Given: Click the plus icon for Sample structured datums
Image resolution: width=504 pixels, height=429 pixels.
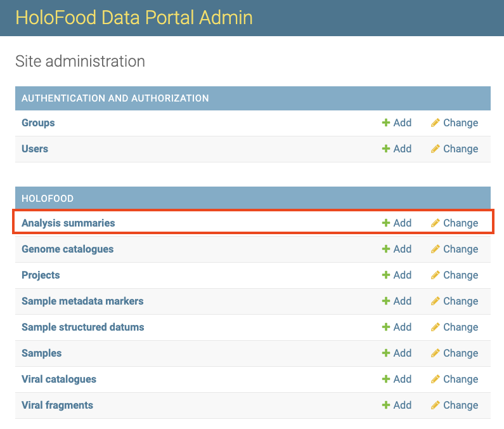Looking at the screenshot, I should [385, 327].
